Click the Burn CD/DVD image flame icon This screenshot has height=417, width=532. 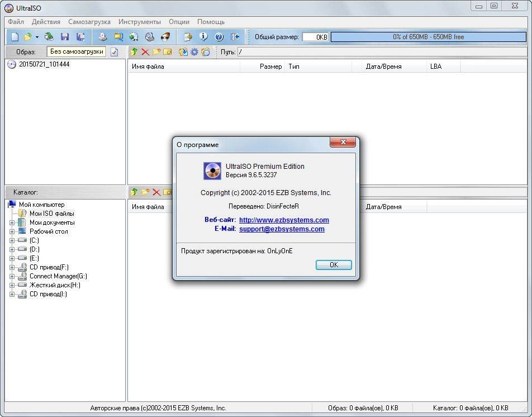(x=165, y=37)
